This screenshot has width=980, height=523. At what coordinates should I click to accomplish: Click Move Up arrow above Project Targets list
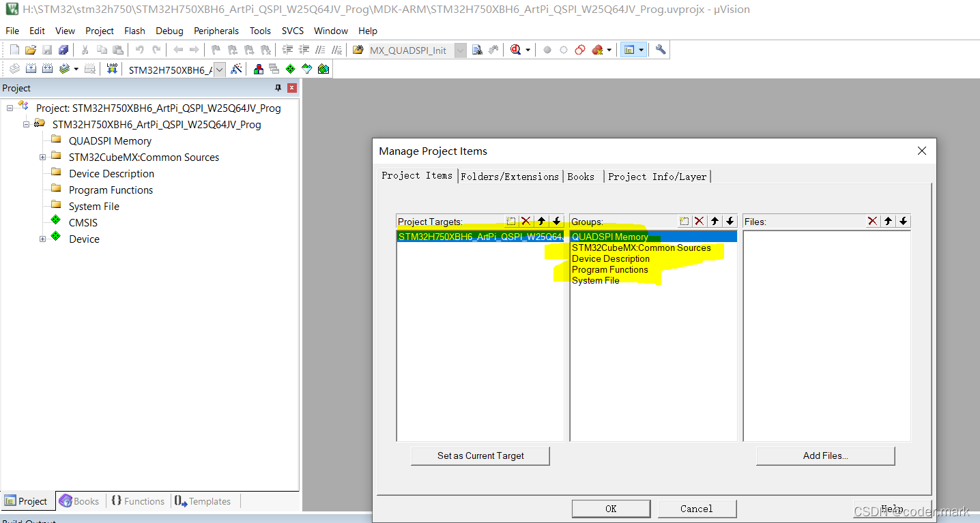click(x=541, y=221)
